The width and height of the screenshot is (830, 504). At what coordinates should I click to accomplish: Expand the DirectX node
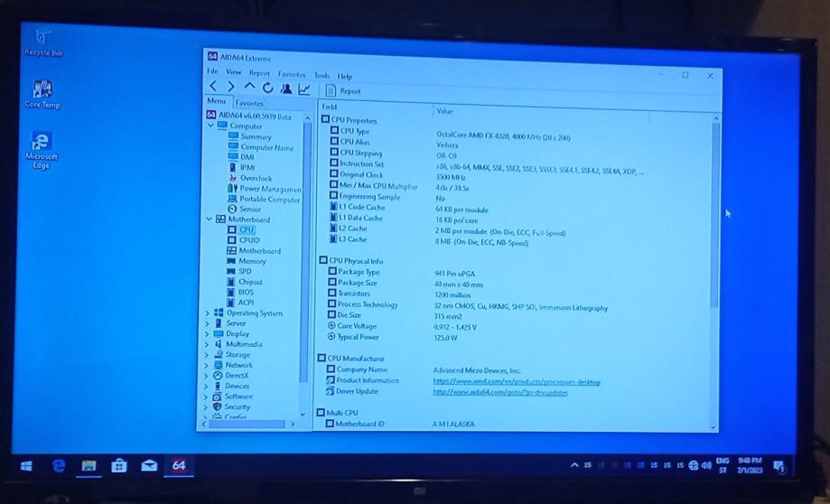pyautogui.click(x=207, y=376)
